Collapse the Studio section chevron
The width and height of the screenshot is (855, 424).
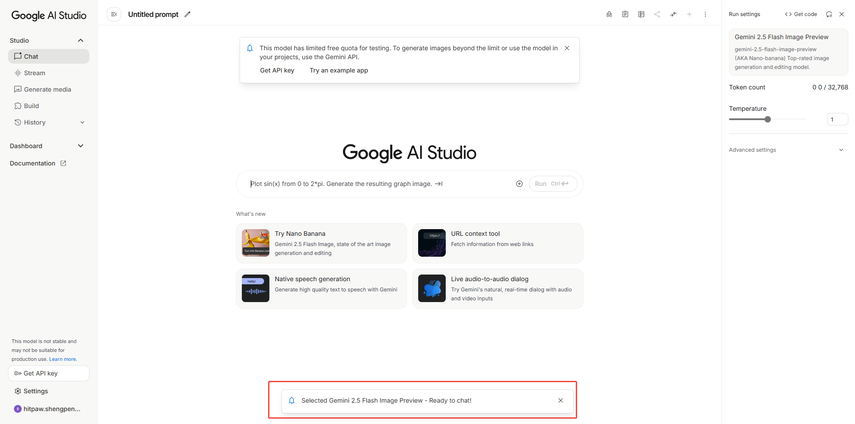click(81, 40)
